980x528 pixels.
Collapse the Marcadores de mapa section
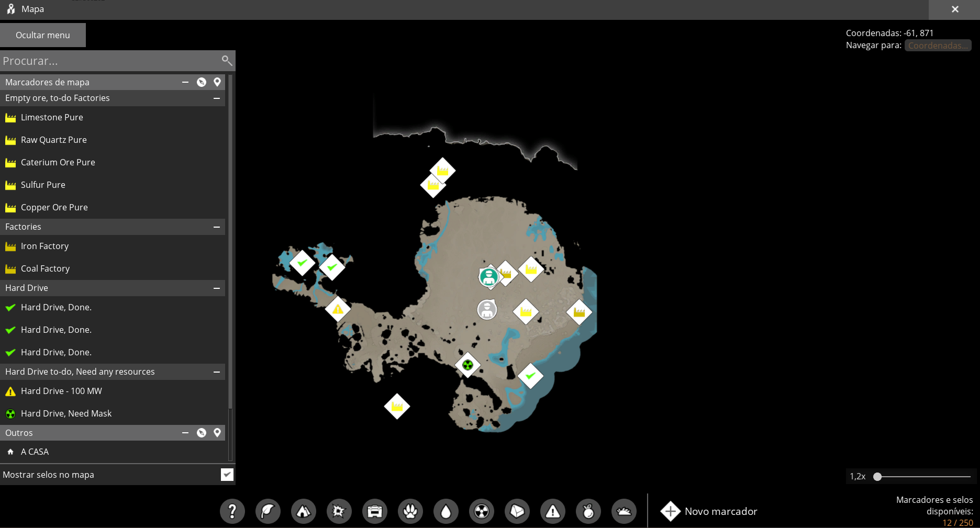(x=185, y=82)
